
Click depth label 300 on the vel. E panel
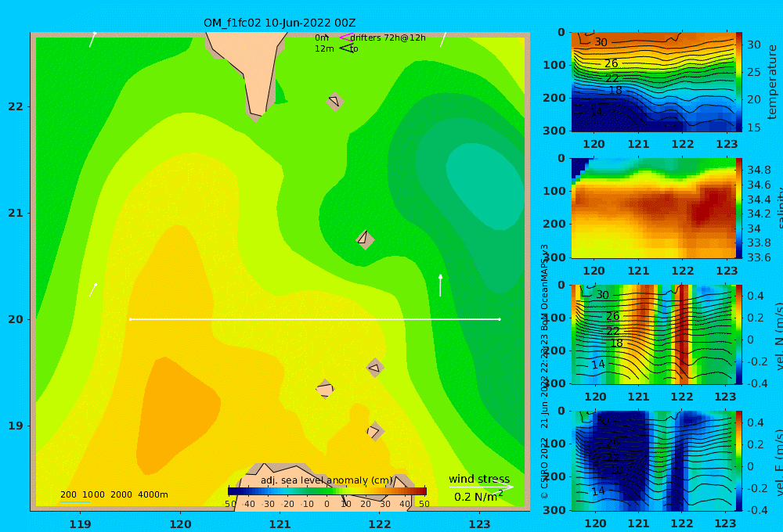554,510
